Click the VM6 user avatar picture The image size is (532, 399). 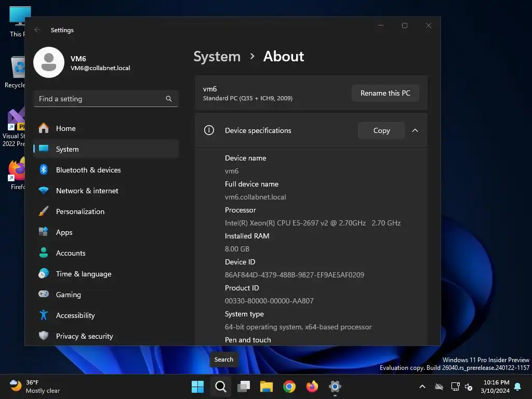[49, 62]
